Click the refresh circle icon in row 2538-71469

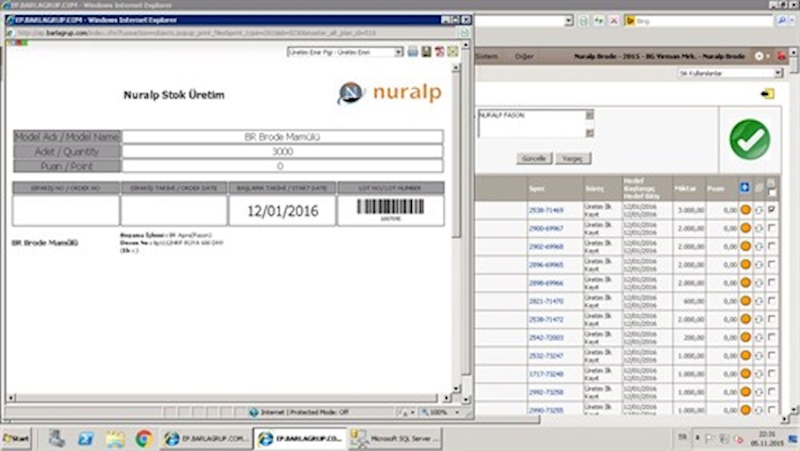coord(759,210)
